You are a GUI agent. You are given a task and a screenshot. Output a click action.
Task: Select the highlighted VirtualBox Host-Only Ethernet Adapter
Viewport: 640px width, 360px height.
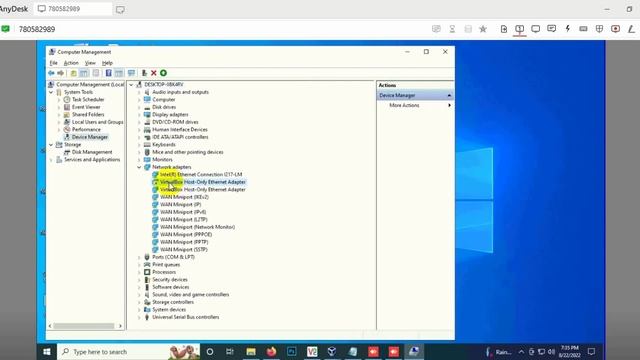(x=202, y=182)
